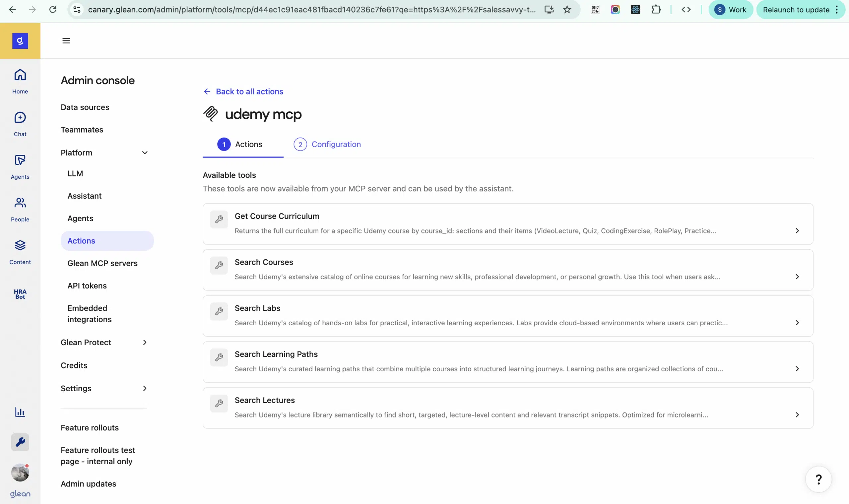The image size is (849, 504).
Task: Open Credits in admin menu
Action: (74, 365)
